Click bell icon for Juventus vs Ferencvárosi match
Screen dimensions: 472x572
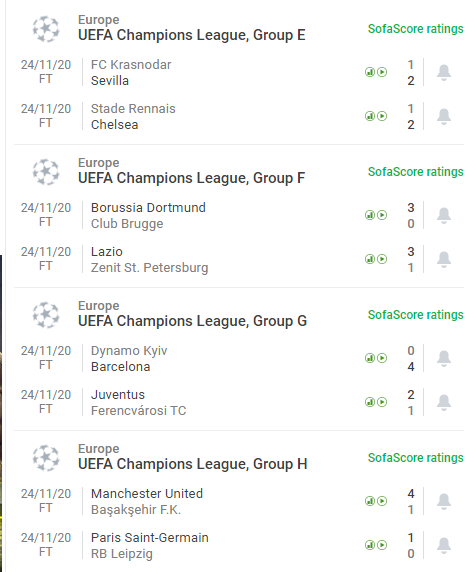[x=444, y=402]
